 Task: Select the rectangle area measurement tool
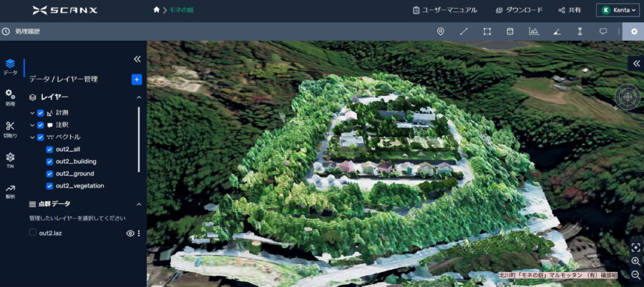point(487,31)
